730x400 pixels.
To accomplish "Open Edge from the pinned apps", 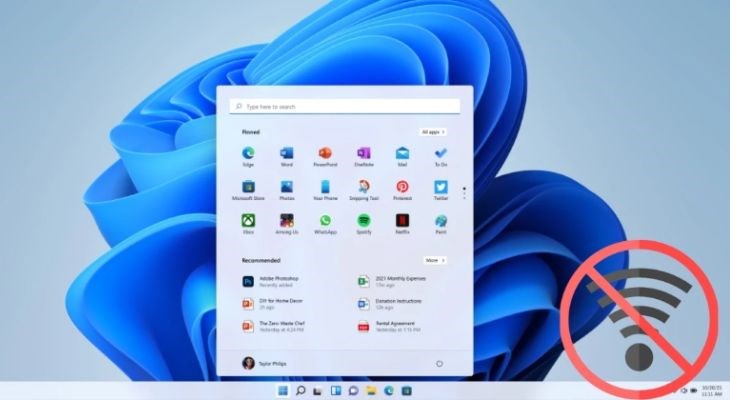I will 248,156.
